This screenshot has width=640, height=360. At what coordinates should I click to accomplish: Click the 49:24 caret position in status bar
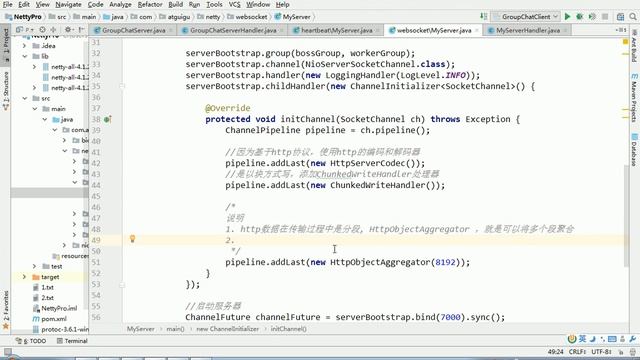555,352
